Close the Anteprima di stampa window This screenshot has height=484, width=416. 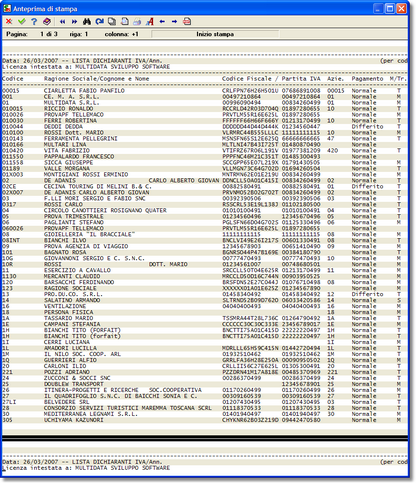402,8
